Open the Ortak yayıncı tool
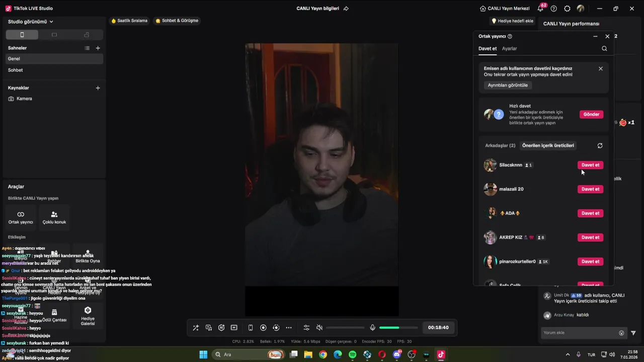The width and height of the screenshot is (644, 362). 21,217
